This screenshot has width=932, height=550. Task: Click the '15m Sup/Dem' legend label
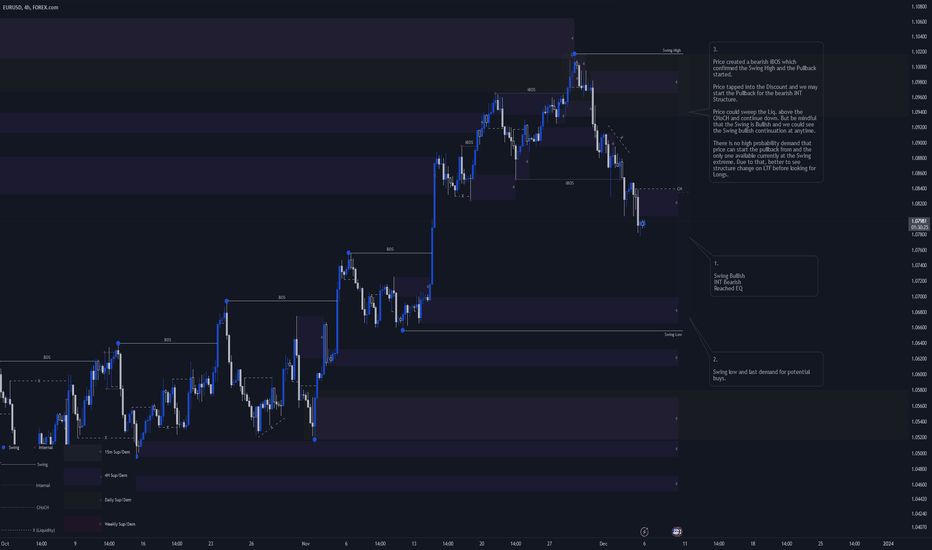117,452
